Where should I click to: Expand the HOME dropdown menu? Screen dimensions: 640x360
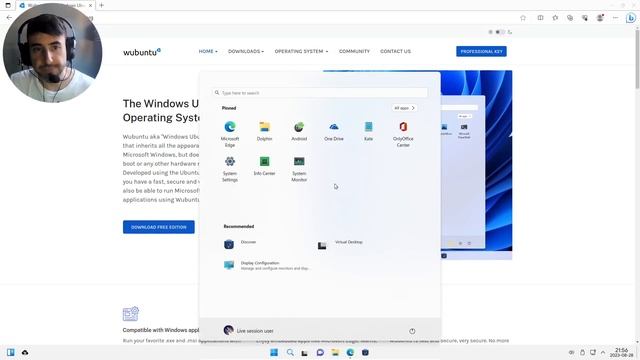pos(208,51)
